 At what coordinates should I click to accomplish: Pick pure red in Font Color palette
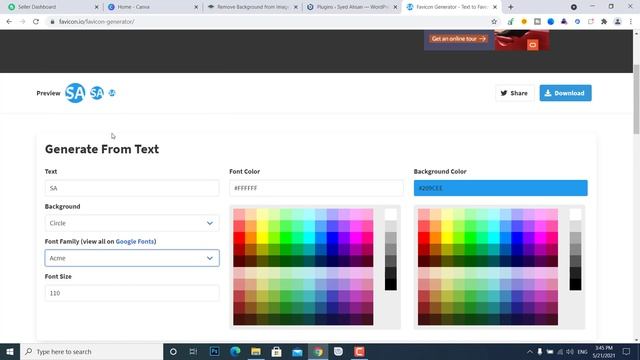tap(239, 238)
